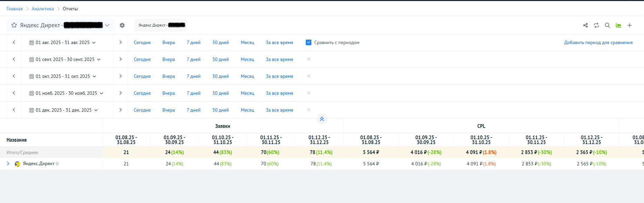Select '30 дней' in the September period row
Viewport: 644px width, 203px height.
coord(221,59)
